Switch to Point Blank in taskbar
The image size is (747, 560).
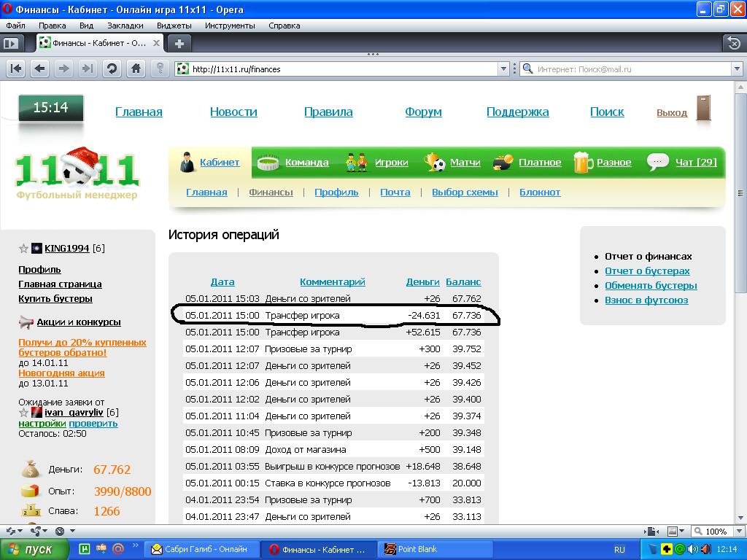click(x=417, y=549)
